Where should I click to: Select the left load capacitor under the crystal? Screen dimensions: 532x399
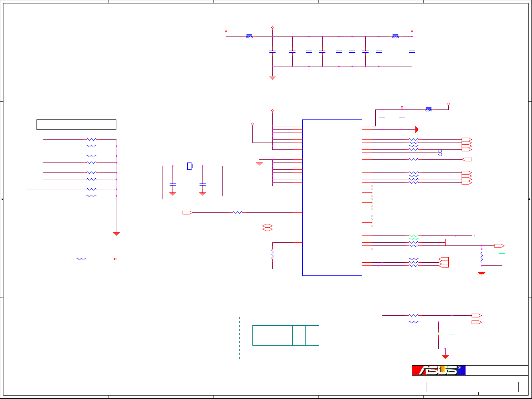pyautogui.click(x=173, y=185)
